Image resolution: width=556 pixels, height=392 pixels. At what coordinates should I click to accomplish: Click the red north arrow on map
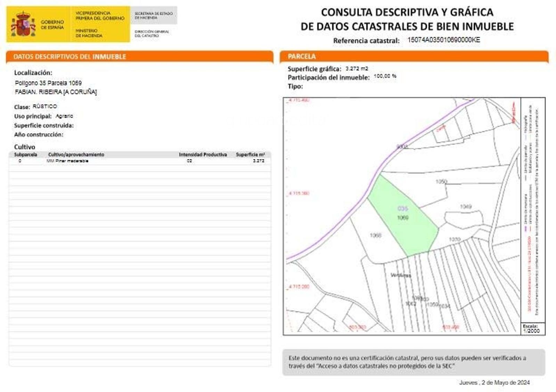[513, 112]
